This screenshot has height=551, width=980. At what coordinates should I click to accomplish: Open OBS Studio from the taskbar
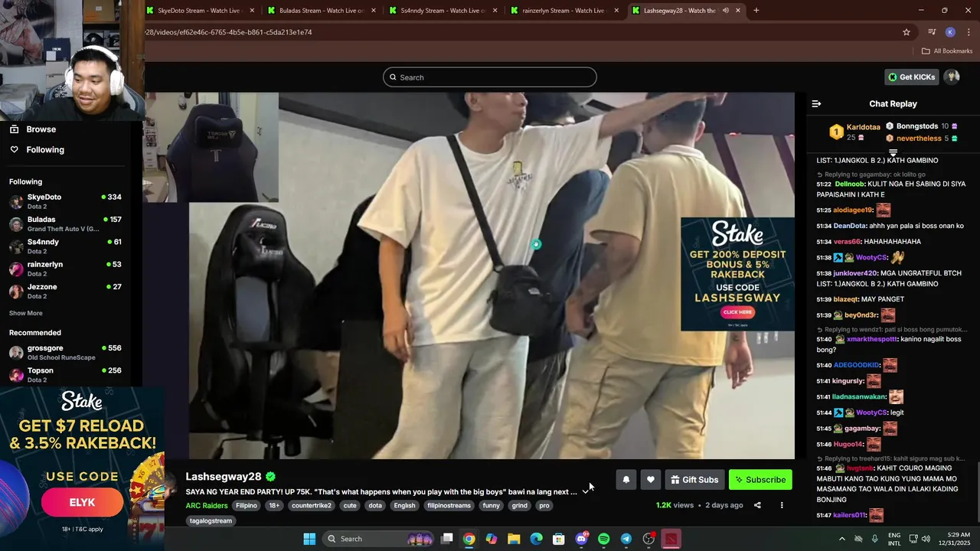point(648,539)
